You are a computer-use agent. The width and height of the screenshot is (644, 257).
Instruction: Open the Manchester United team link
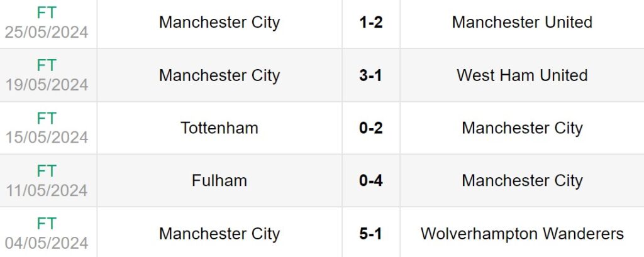(522, 23)
